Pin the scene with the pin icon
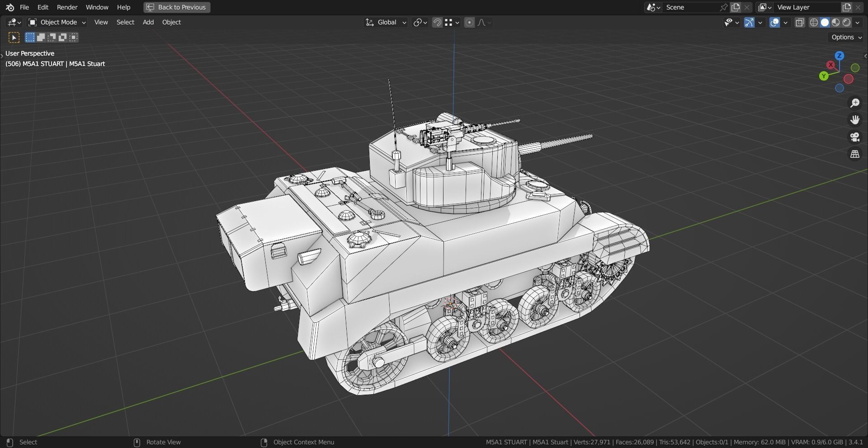This screenshot has height=448, width=868. (x=724, y=7)
